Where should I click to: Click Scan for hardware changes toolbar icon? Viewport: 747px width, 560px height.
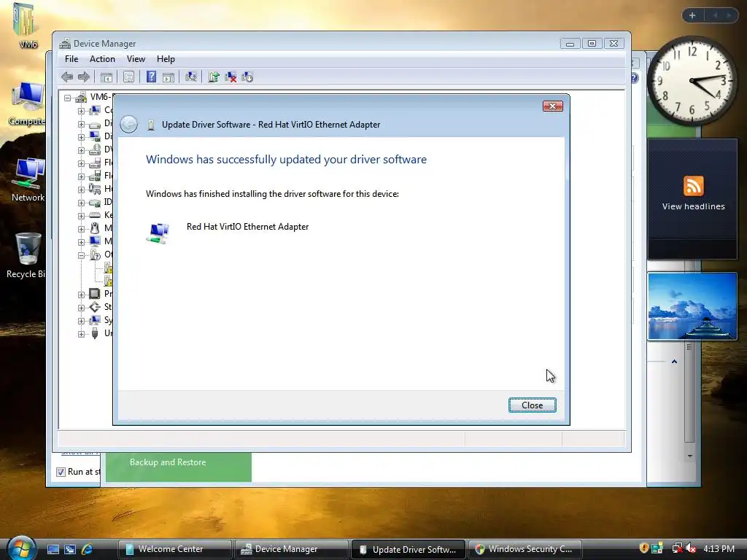[191, 77]
